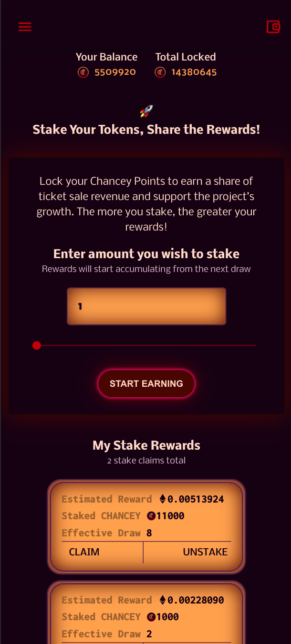Screen dimensions: 291x644
Task: Click the Total Locked value 14380645
Action: [194, 72]
